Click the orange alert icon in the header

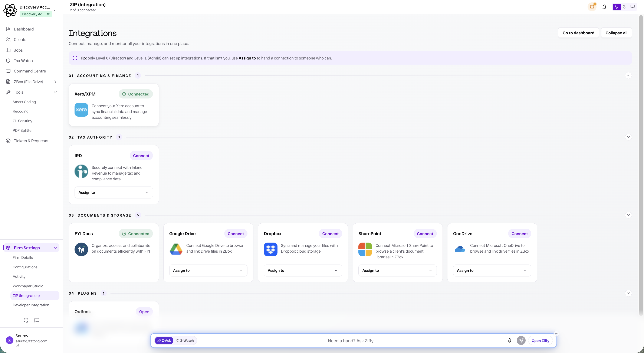pyautogui.click(x=592, y=7)
